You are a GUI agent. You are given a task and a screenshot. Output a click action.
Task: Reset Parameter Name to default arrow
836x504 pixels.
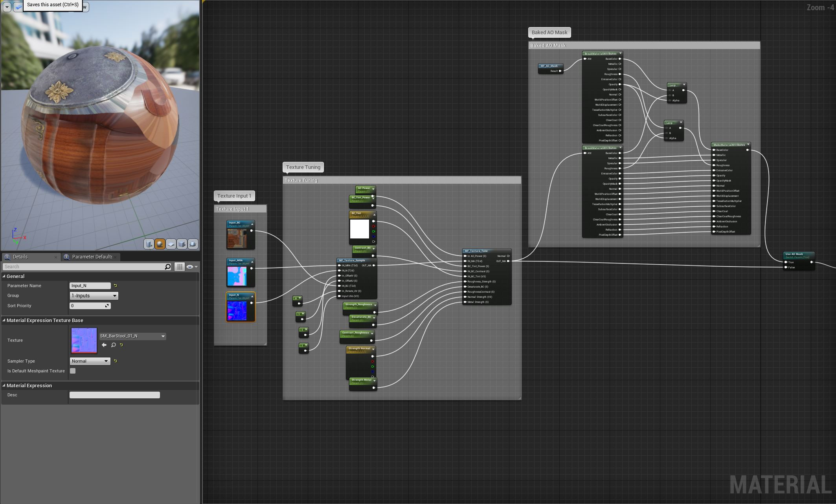[115, 286]
